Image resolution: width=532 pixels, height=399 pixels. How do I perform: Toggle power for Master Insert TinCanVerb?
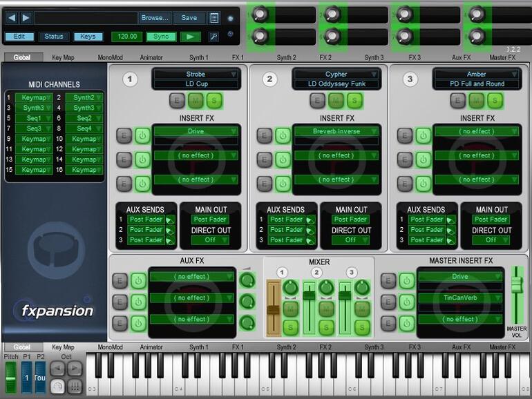pyautogui.click(x=406, y=302)
